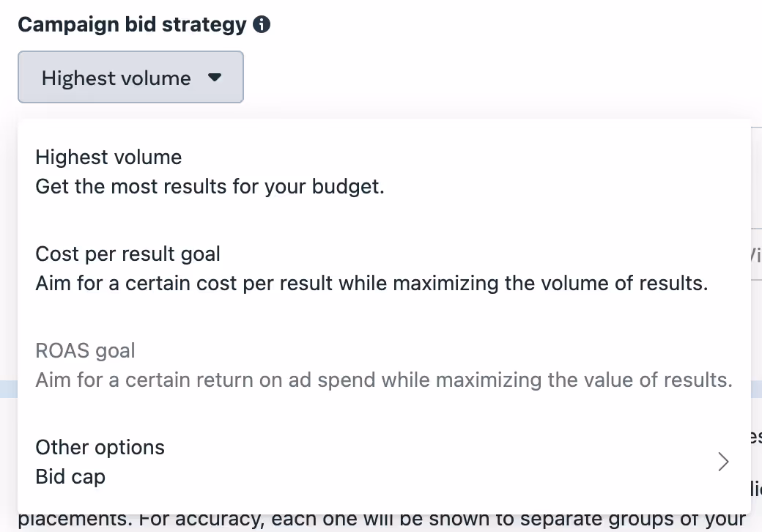Select the Highest volume option in list

coord(384,172)
